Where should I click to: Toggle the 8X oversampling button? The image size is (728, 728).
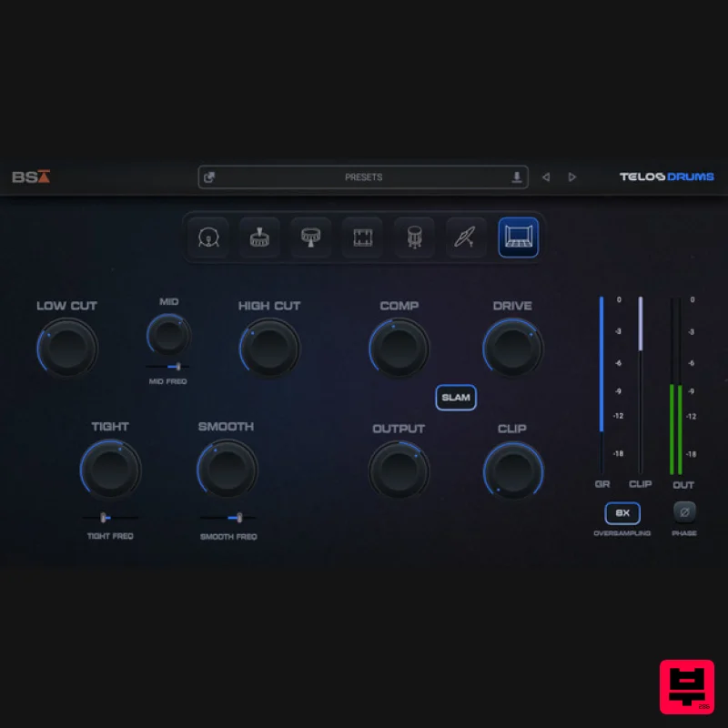622,513
